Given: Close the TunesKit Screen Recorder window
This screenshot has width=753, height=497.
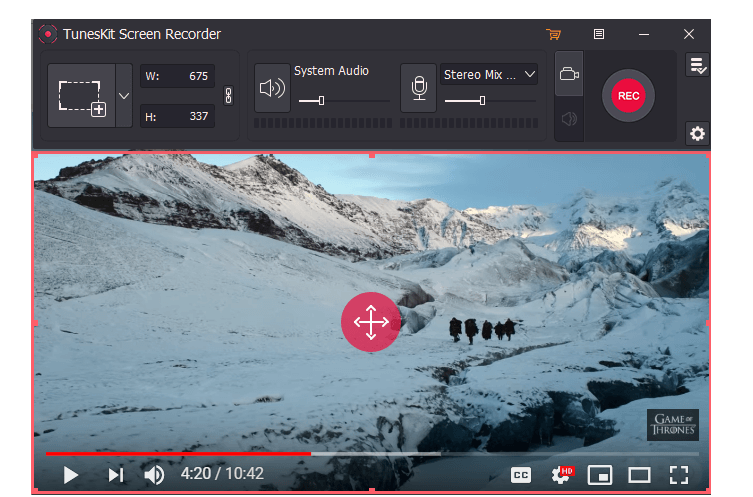Looking at the screenshot, I should click(689, 34).
